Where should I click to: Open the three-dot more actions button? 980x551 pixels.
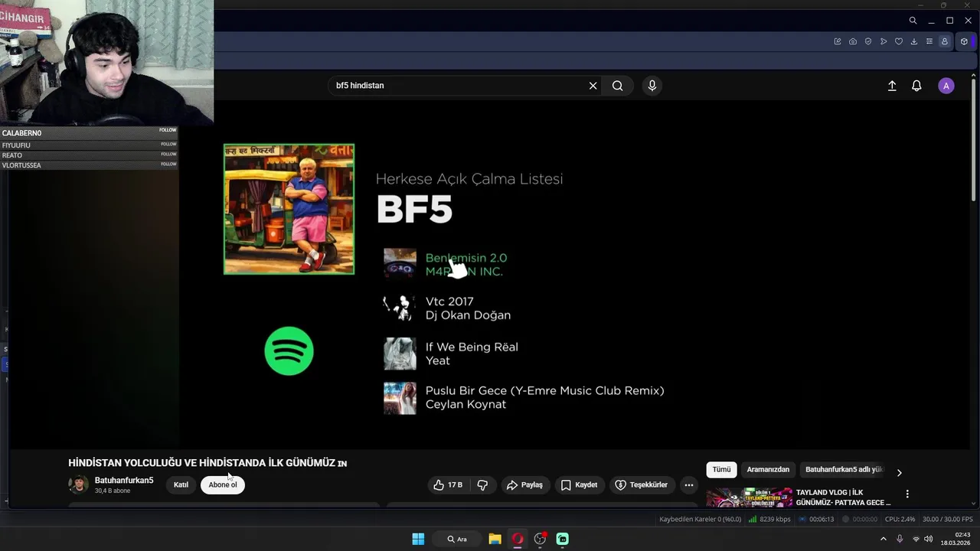pos(689,484)
